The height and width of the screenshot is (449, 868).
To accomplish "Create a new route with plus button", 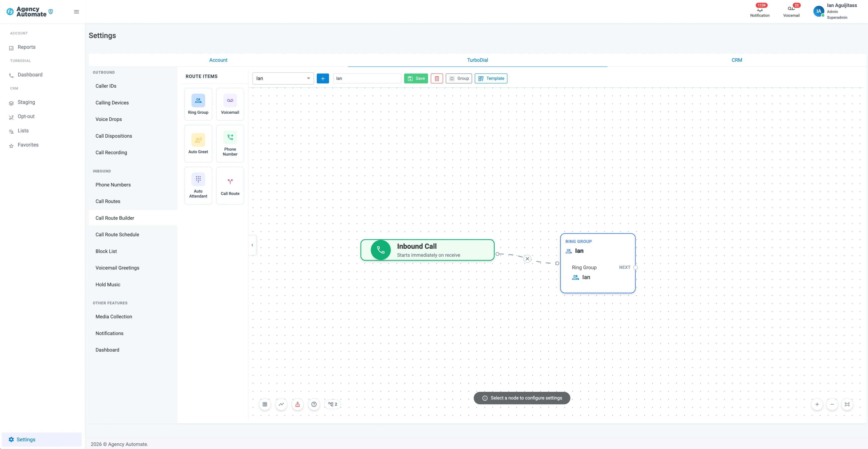I will coord(323,78).
